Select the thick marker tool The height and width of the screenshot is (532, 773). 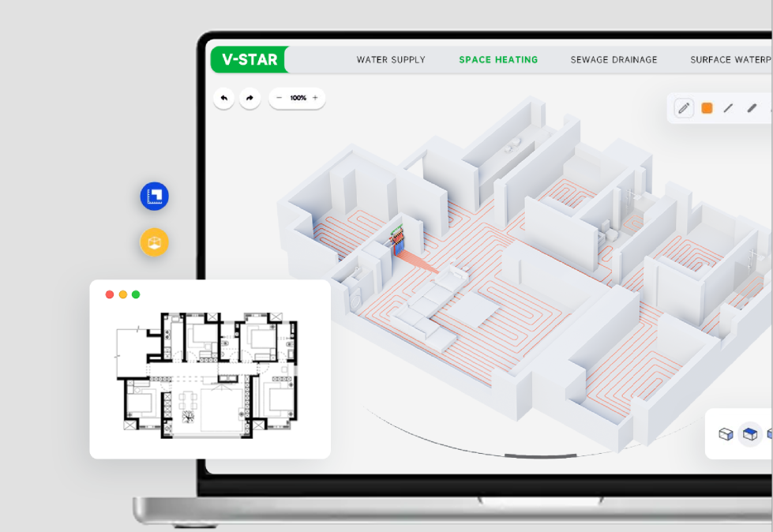pyautogui.click(x=752, y=108)
